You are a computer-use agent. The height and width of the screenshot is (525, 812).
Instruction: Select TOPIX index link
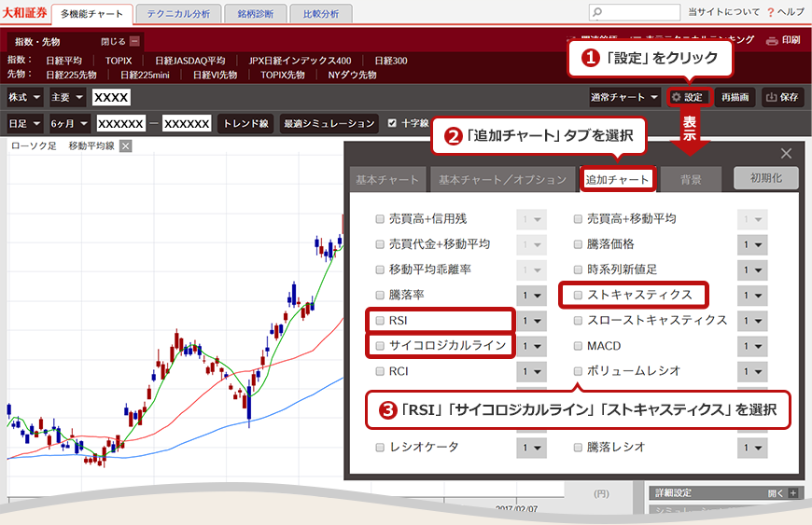click(119, 61)
